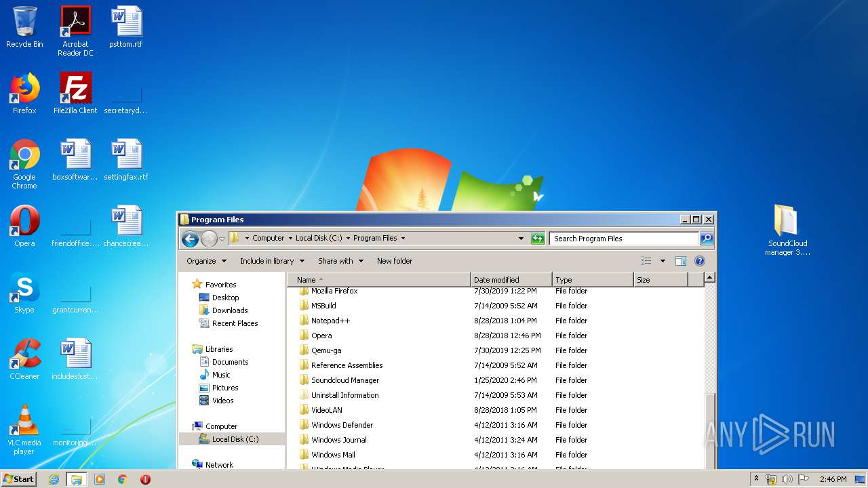Select the Soundcloud Manager folder row
The height and width of the screenshot is (488, 868).
tap(496, 380)
